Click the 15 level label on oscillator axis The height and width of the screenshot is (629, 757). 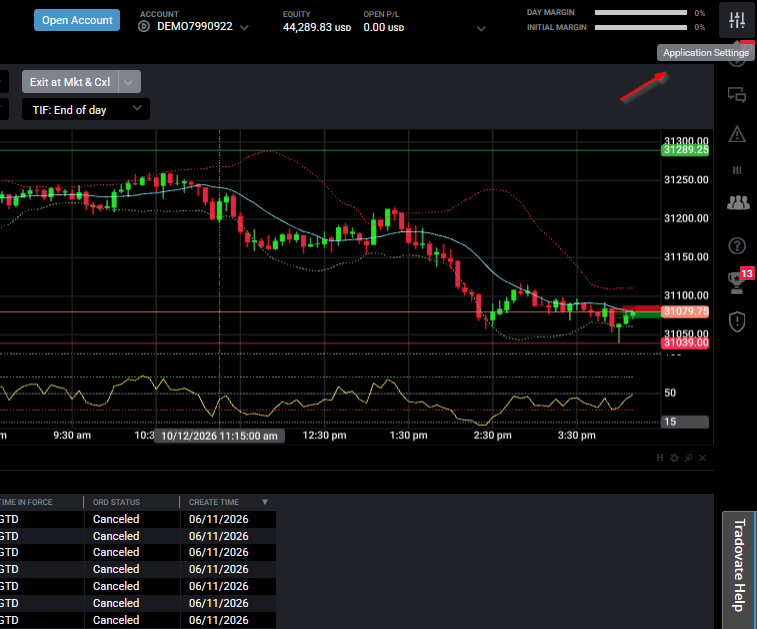point(685,421)
